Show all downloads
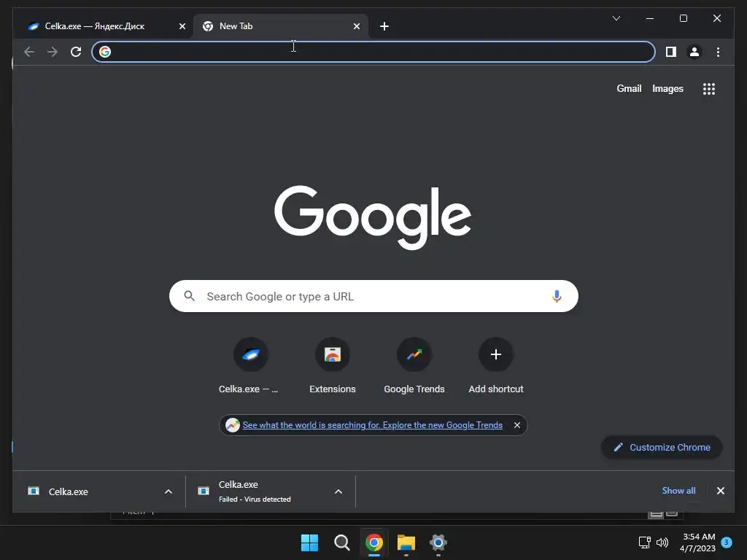The width and height of the screenshot is (747, 560). (x=678, y=491)
